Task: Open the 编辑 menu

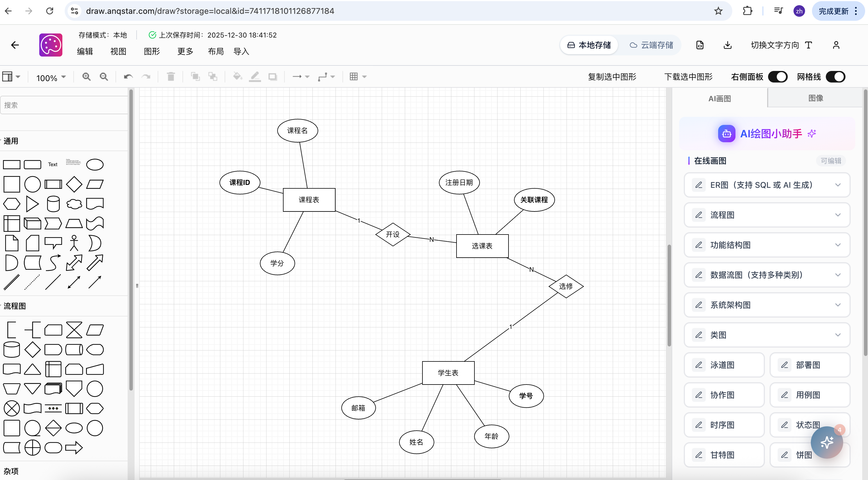Action: [85, 52]
